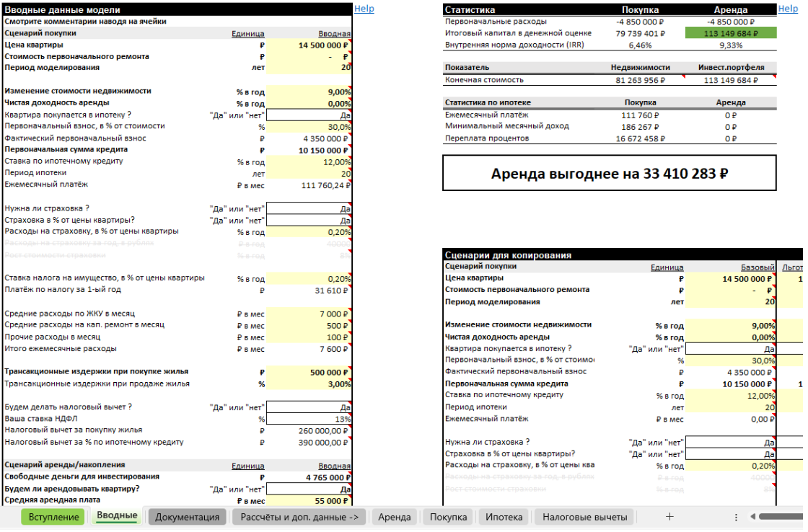This screenshot has width=808, height=532.
Task: Click the Help link above Вводные данные
Action: coord(364,9)
